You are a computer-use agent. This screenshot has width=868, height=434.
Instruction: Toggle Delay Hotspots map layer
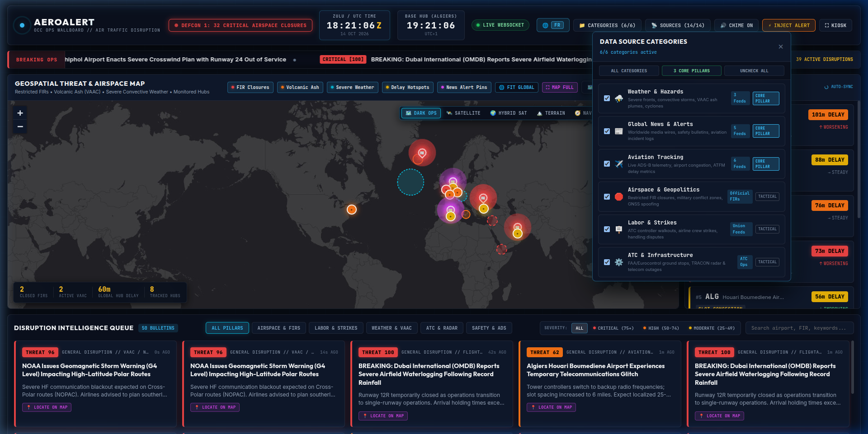click(407, 87)
